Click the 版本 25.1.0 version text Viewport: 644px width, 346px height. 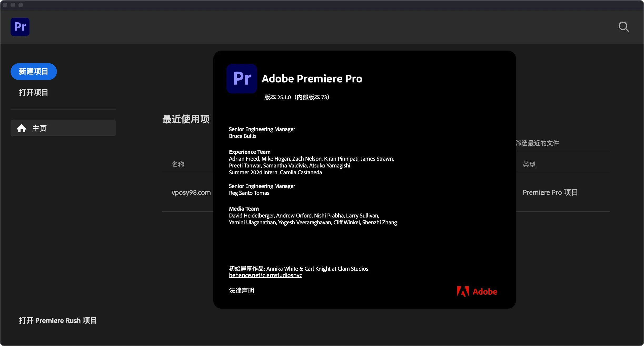click(297, 97)
